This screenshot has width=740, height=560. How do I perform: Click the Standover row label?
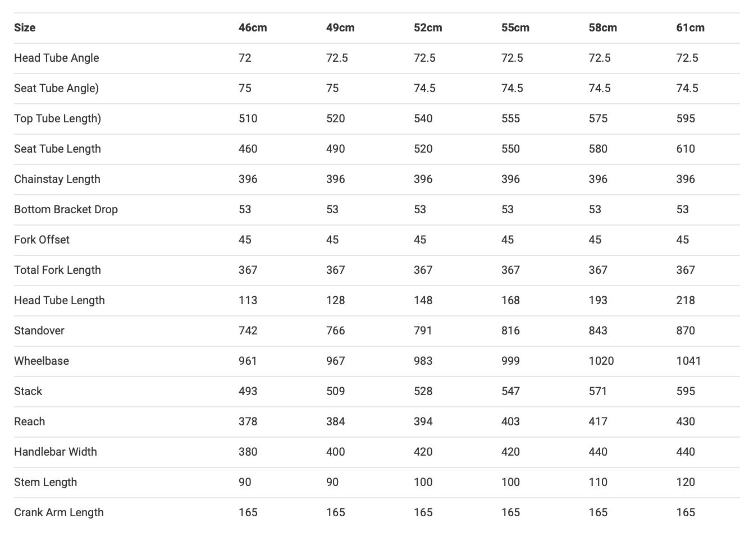coord(39,331)
